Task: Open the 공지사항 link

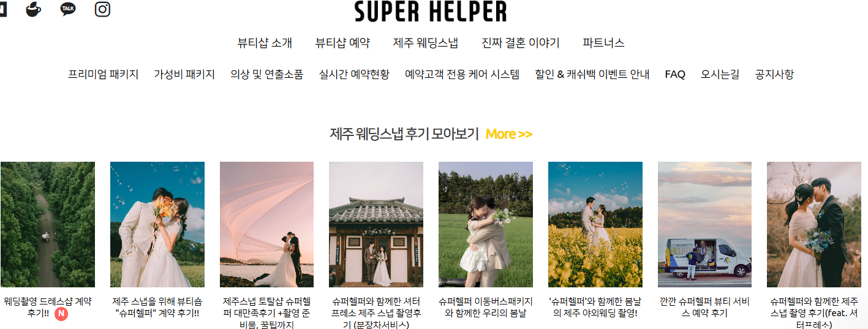Action: pos(774,75)
